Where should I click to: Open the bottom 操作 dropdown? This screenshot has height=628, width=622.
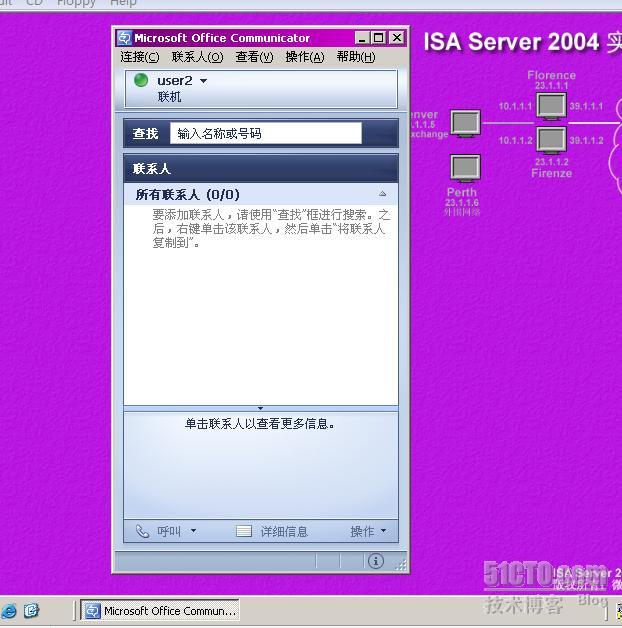(x=368, y=531)
